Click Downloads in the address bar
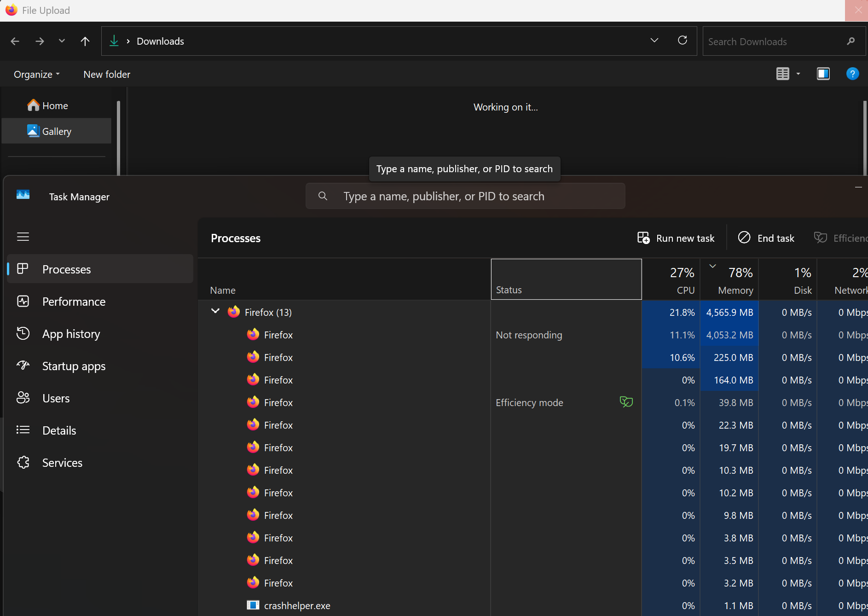 [x=160, y=41]
